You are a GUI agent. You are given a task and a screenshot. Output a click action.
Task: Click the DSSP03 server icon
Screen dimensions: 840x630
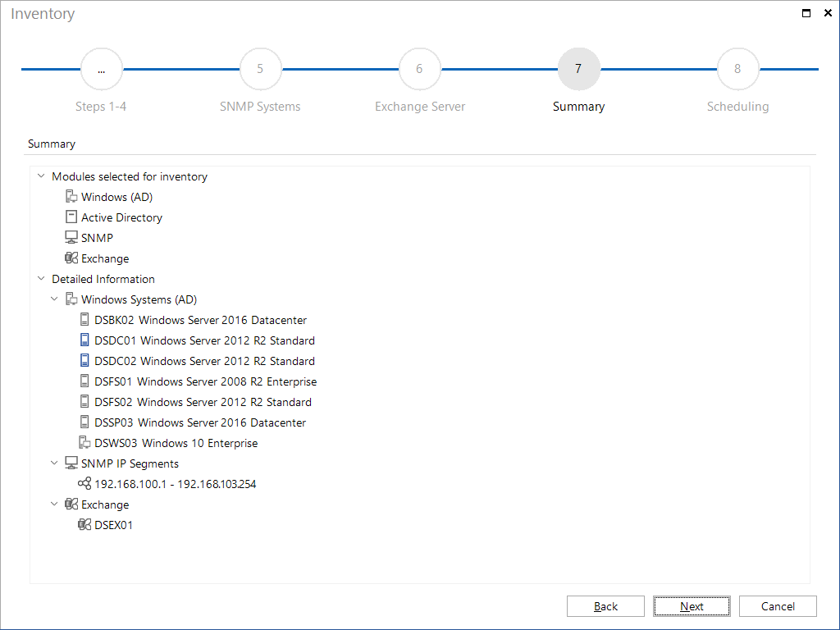(84, 422)
